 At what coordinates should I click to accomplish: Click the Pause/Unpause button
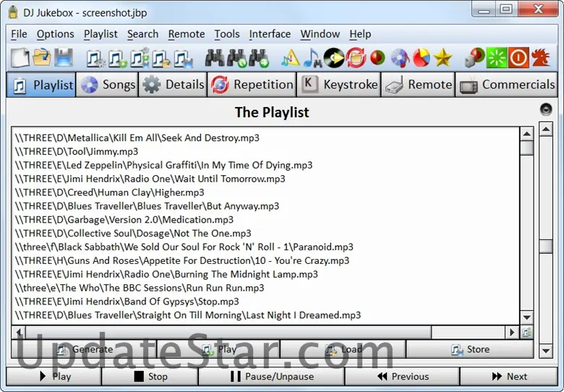272,377
